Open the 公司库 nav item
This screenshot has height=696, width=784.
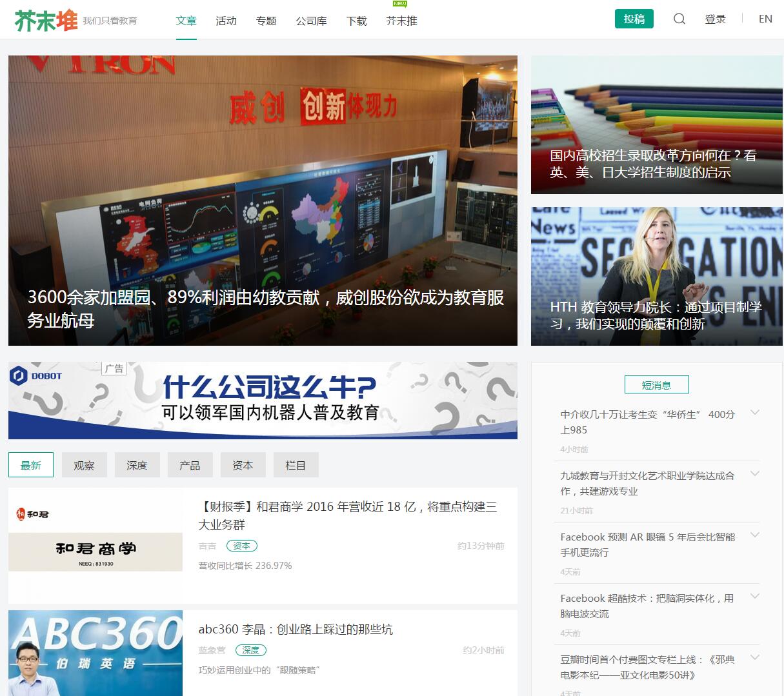coord(312,21)
